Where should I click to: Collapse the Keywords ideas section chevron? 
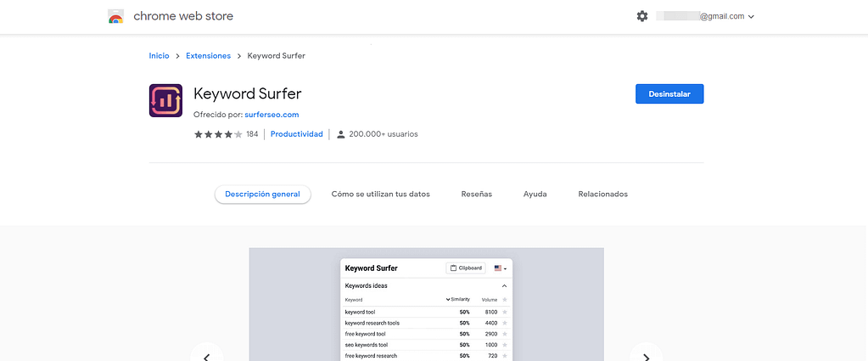click(x=504, y=286)
